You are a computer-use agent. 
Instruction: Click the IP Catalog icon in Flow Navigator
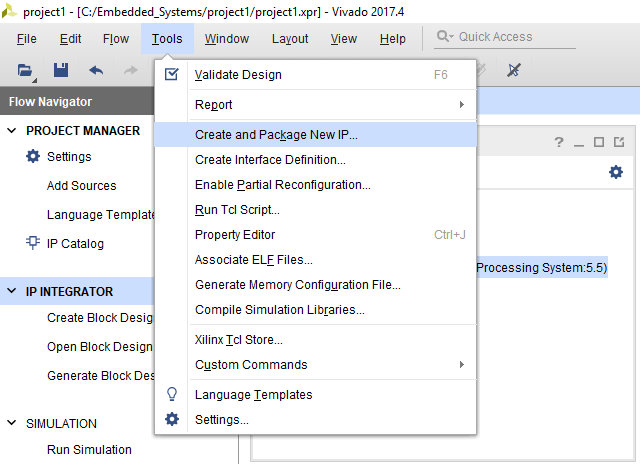(x=33, y=243)
